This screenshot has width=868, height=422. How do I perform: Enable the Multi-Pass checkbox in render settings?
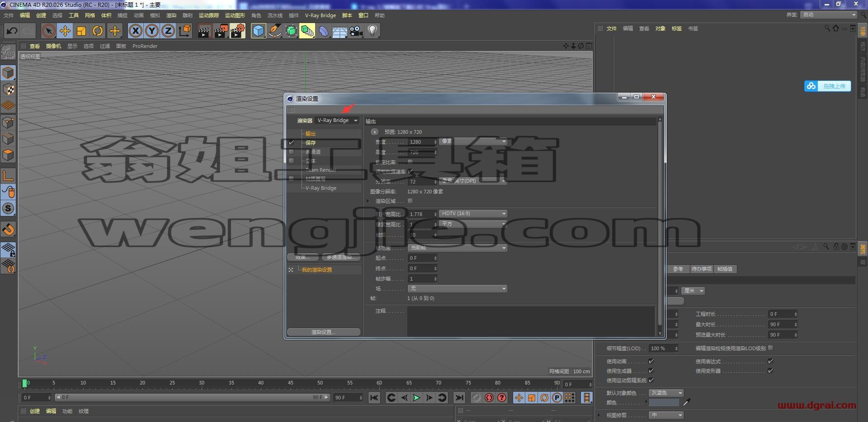point(292,152)
